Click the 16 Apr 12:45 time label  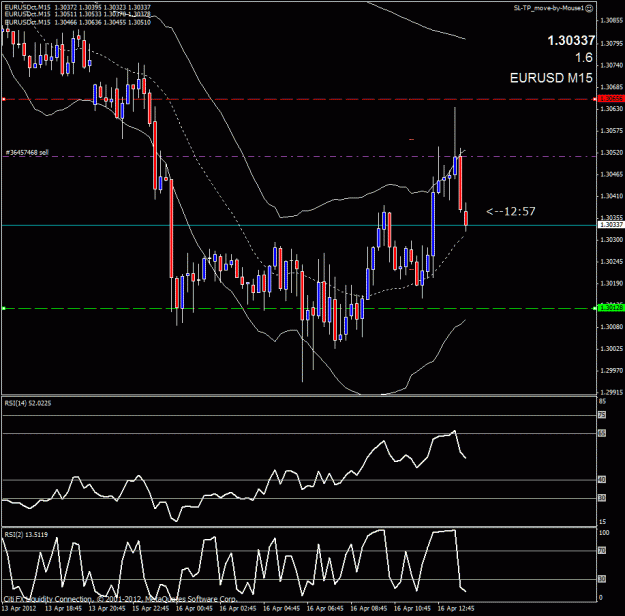(x=456, y=608)
